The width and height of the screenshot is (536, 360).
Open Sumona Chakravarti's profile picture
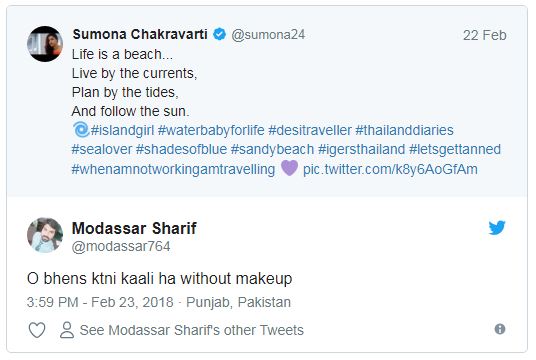click(45, 44)
